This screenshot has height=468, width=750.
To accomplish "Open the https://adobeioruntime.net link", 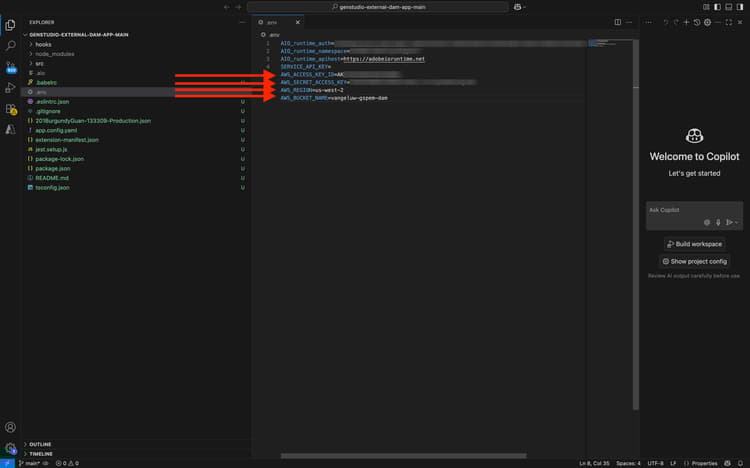I will (x=384, y=59).
